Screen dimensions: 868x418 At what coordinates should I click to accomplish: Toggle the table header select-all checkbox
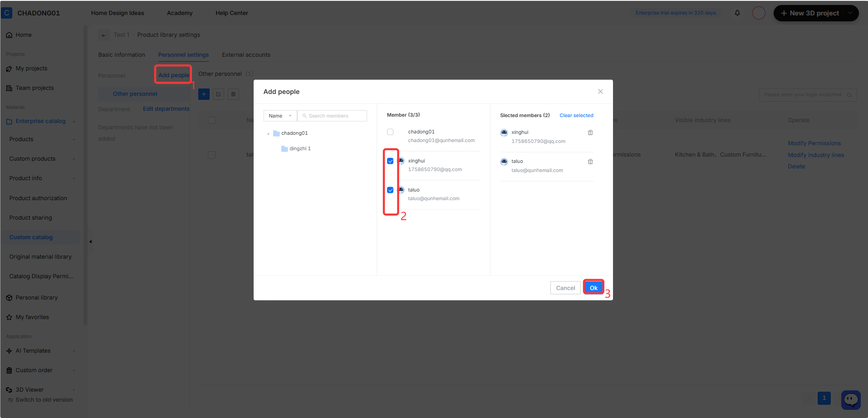point(211,120)
